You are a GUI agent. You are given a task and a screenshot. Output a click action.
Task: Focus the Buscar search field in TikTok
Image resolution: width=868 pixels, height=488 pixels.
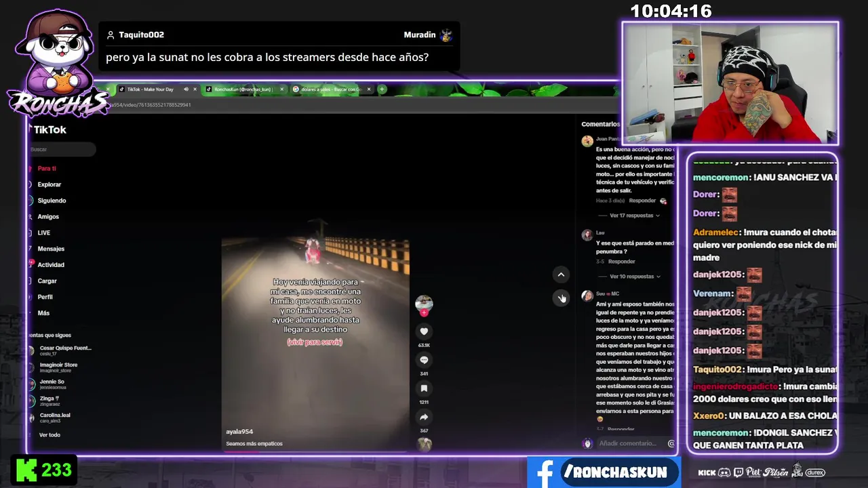pyautogui.click(x=62, y=149)
